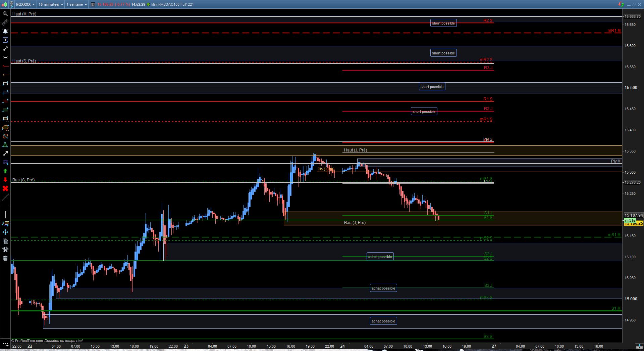The height and width of the screenshot is (351, 644).
Task: Select the Fibonacci retracement tool
Action: (5, 162)
